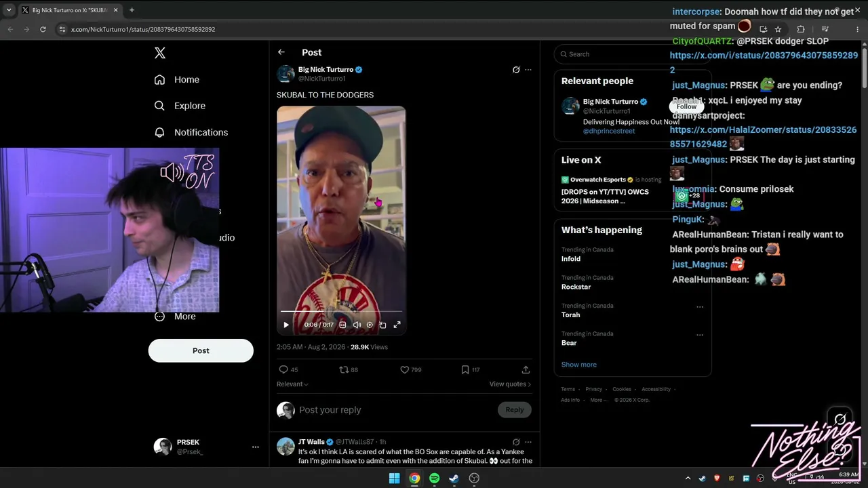Open JT Walls reply's three-dot menu
This screenshot has height=488, width=868.
point(528,442)
